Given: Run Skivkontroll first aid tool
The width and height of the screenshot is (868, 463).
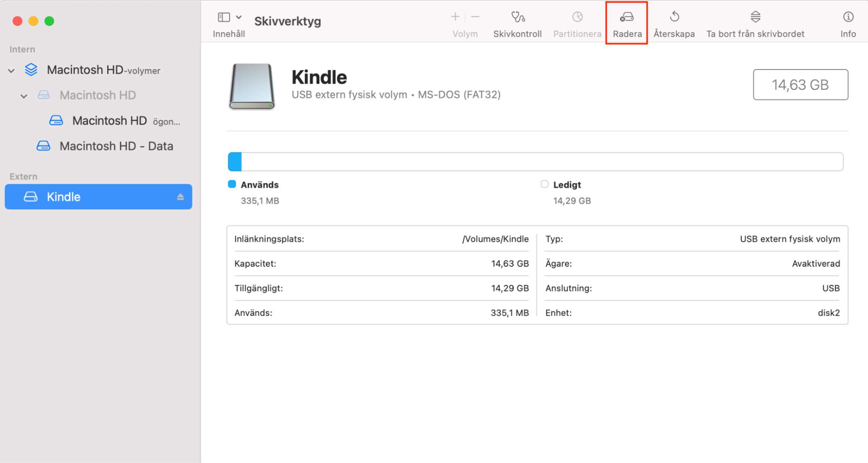Looking at the screenshot, I should (x=518, y=24).
